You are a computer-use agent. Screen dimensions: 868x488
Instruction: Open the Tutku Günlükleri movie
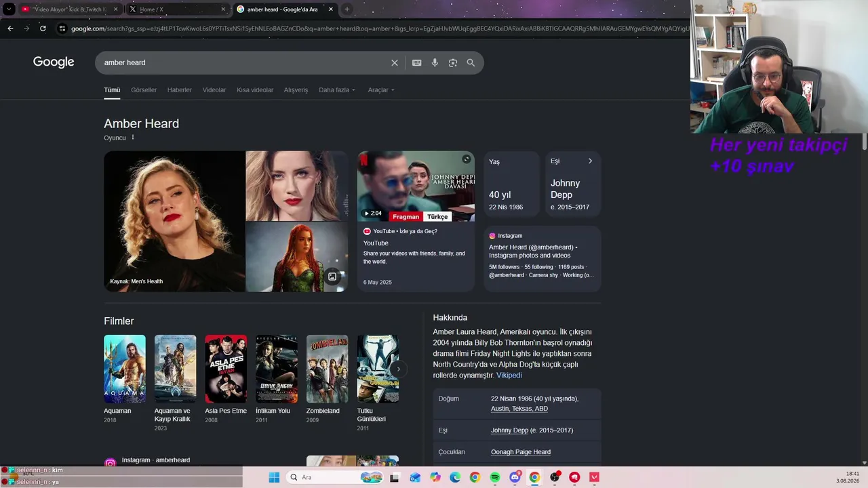click(x=378, y=383)
